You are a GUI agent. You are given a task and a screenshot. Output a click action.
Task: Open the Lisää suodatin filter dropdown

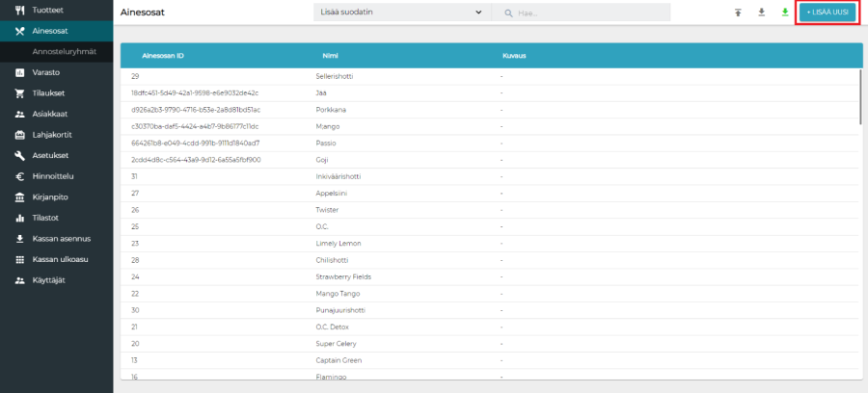[400, 13]
